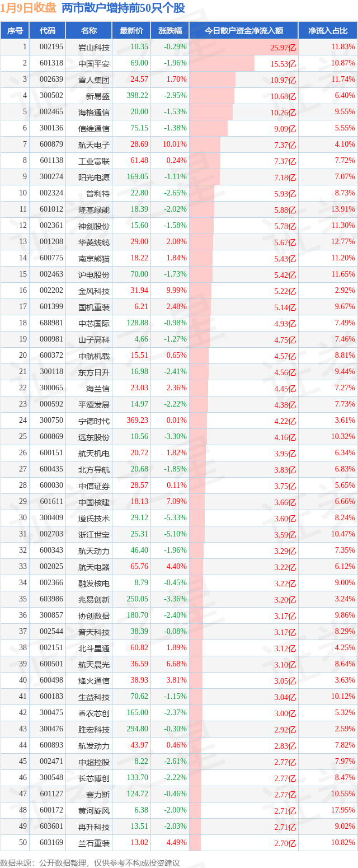Click stock name 中超控股
The image size is (358, 868).
95,762
